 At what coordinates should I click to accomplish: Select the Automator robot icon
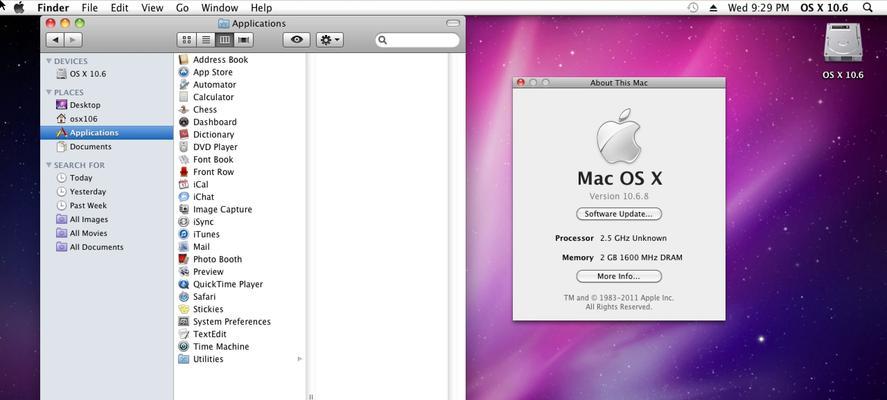183,84
